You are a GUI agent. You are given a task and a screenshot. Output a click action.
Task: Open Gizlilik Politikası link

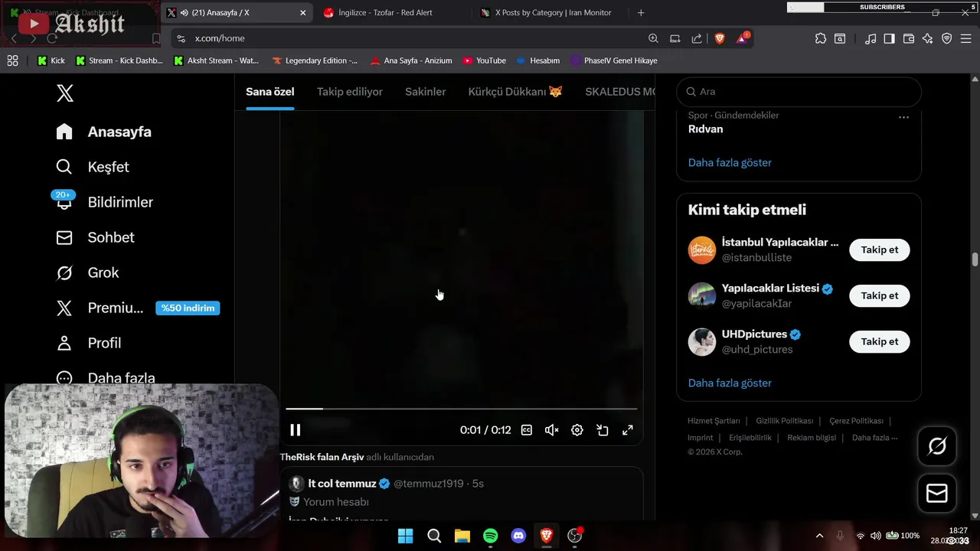click(785, 421)
